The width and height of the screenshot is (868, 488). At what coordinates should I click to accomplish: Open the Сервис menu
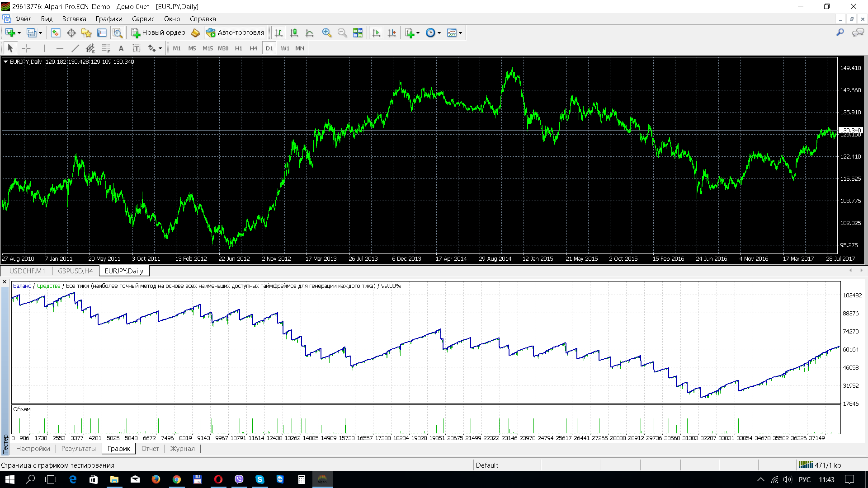click(x=143, y=19)
